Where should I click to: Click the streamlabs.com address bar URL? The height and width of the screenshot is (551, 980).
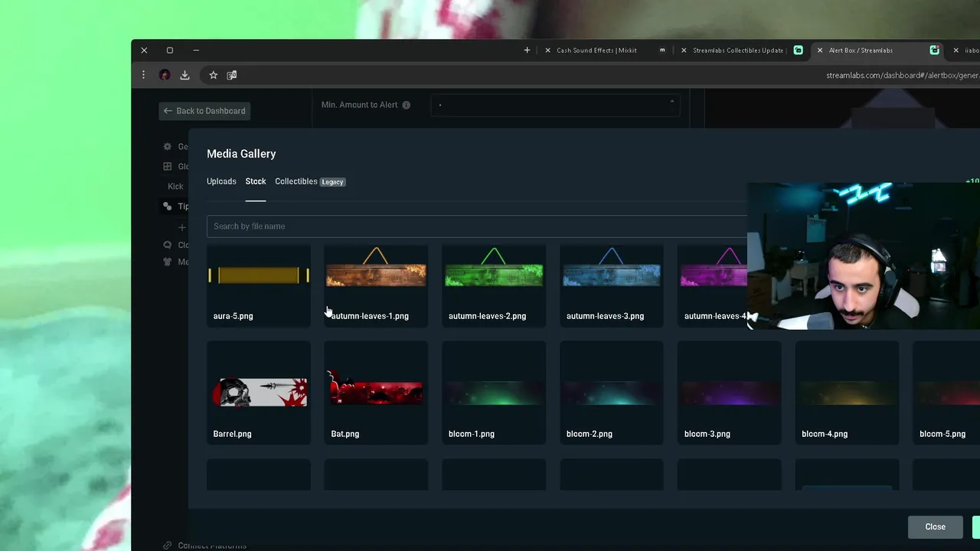[x=903, y=76]
